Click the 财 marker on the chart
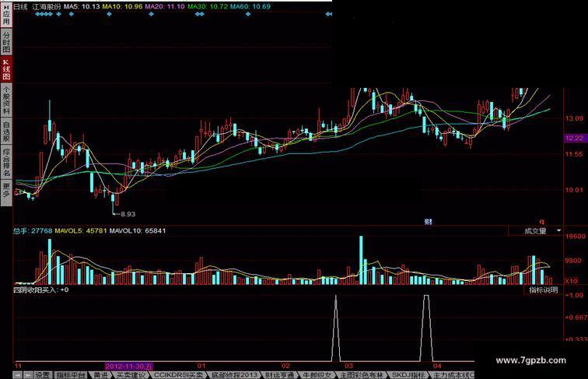The image size is (588, 379). point(429,222)
